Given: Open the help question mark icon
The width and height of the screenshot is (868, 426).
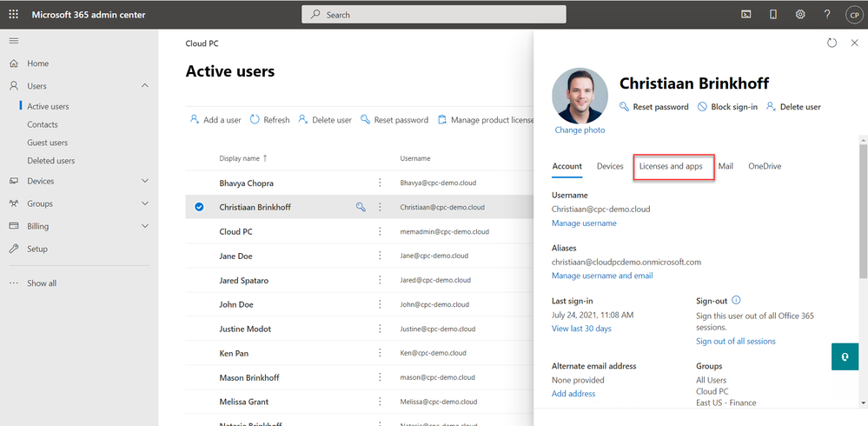Looking at the screenshot, I should coord(827,15).
